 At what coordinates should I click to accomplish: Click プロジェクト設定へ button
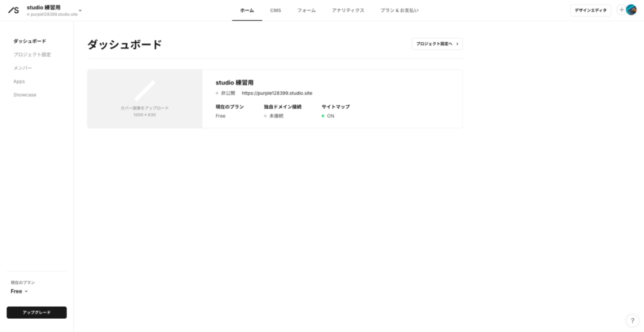click(437, 44)
